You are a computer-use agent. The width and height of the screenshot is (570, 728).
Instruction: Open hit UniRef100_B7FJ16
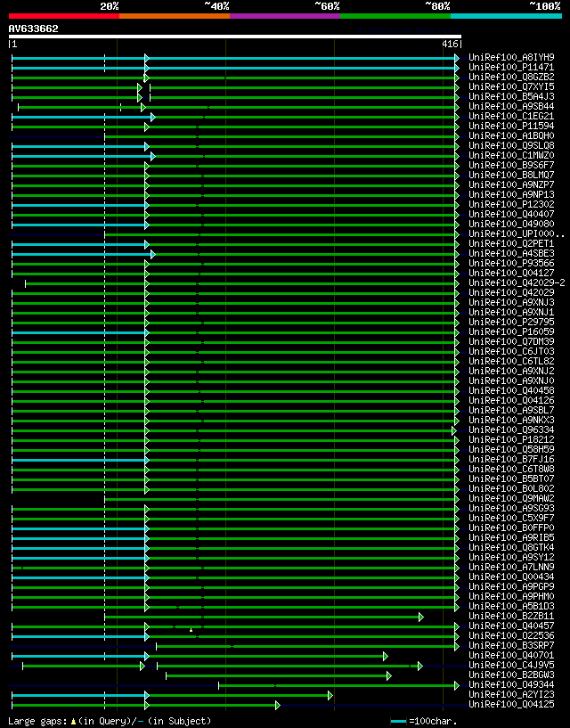pyautogui.click(x=511, y=459)
